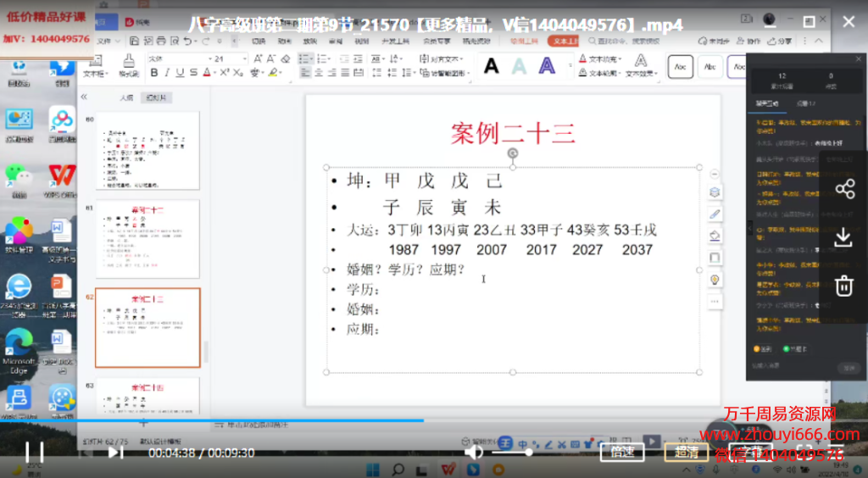Viewport: 868px width, 478px height.
Task: Toggle italic formatting in WPS ribbon
Action: tap(167, 73)
